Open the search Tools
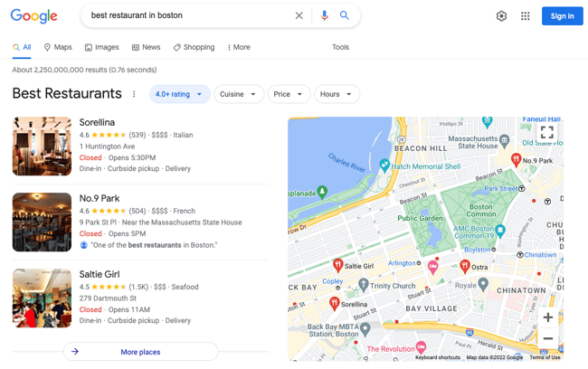 coord(340,47)
